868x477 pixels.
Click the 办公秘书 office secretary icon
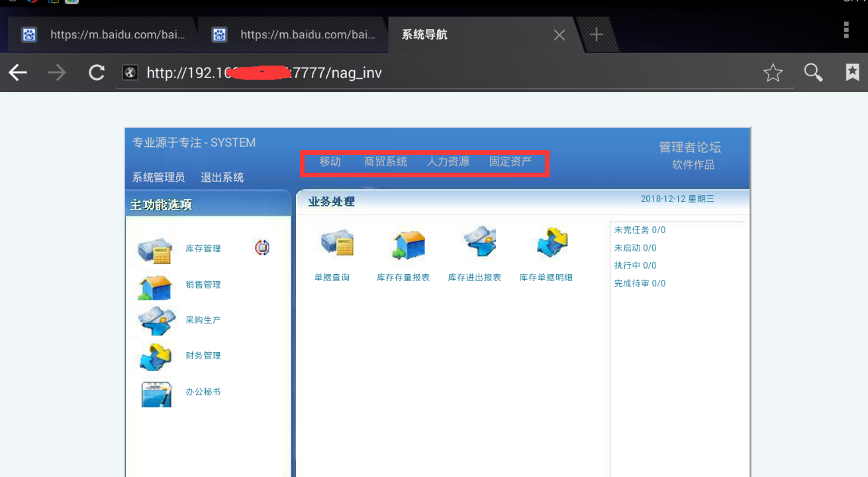tap(156, 393)
